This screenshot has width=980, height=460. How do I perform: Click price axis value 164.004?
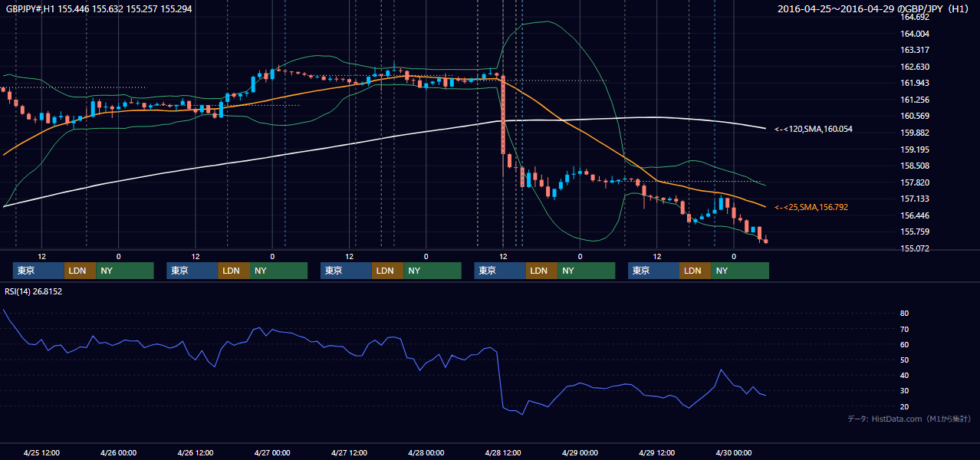pos(915,34)
